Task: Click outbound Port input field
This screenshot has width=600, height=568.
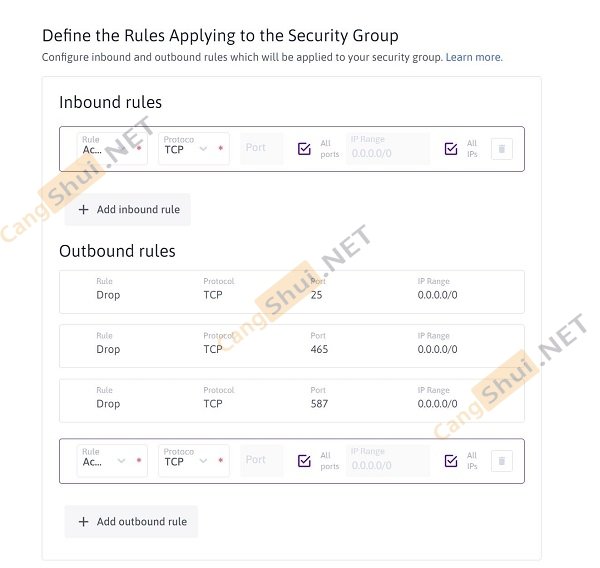Action: pos(262,461)
